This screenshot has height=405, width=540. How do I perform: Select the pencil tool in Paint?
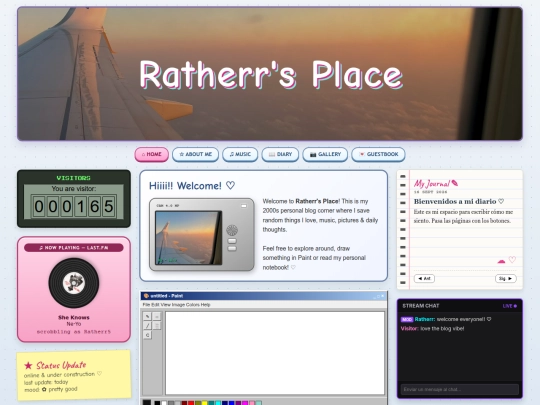(147, 316)
